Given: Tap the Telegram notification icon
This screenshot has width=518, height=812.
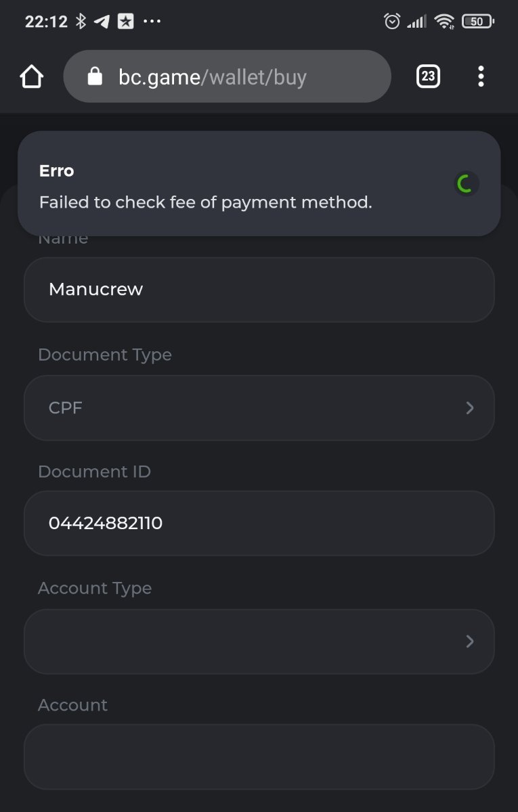Looking at the screenshot, I should tap(102, 22).
